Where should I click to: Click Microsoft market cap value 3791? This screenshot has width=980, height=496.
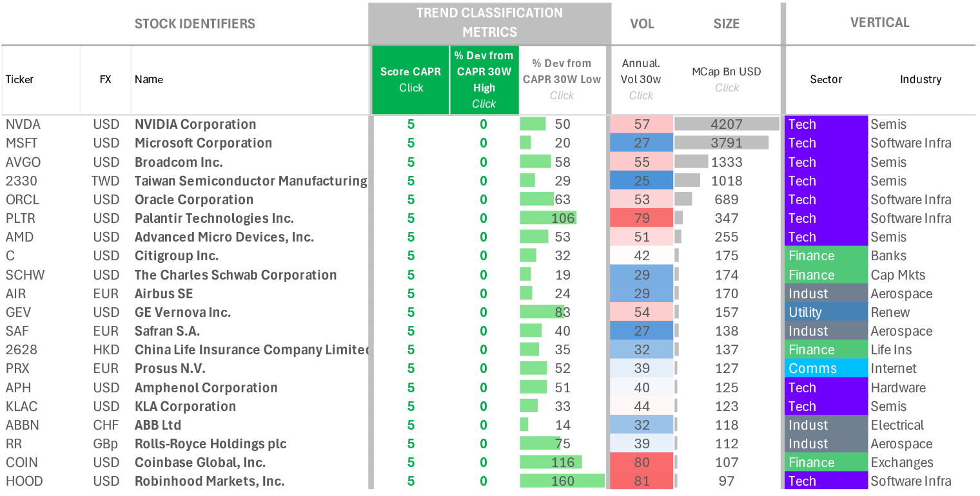coord(727,143)
